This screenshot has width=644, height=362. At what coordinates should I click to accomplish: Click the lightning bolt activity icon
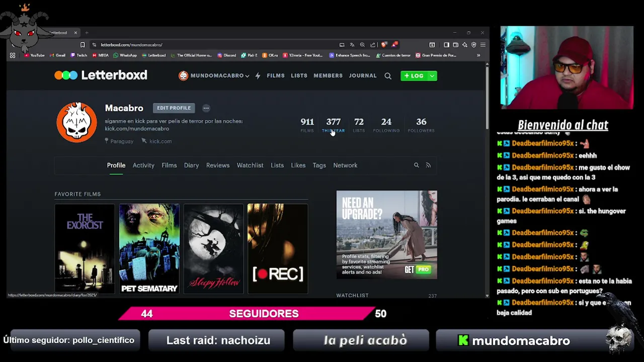258,75
